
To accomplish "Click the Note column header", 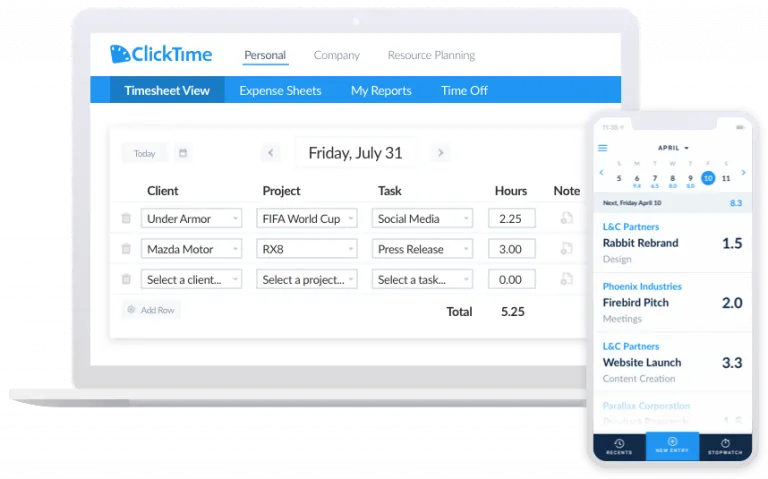I will 567,191.
